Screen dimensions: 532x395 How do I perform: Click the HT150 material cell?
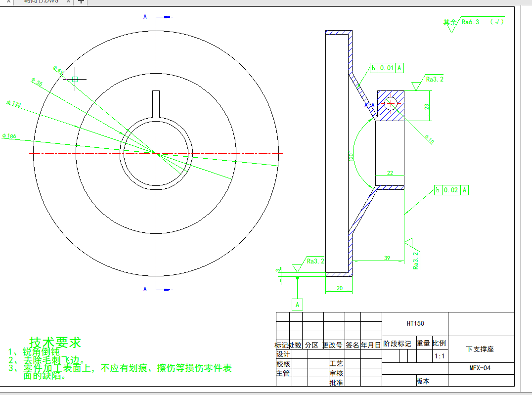pos(415,324)
